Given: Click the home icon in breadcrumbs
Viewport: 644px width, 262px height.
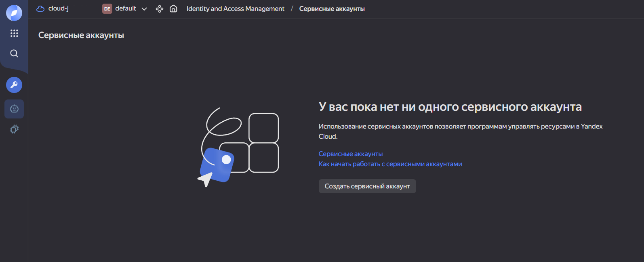Looking at the screenshot, I should (173, 8).
